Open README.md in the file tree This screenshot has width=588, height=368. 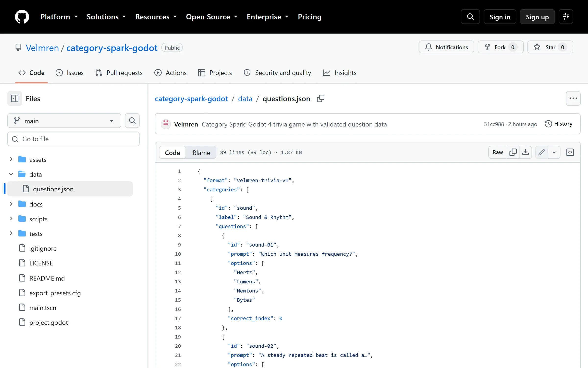(x=47, y=278)
